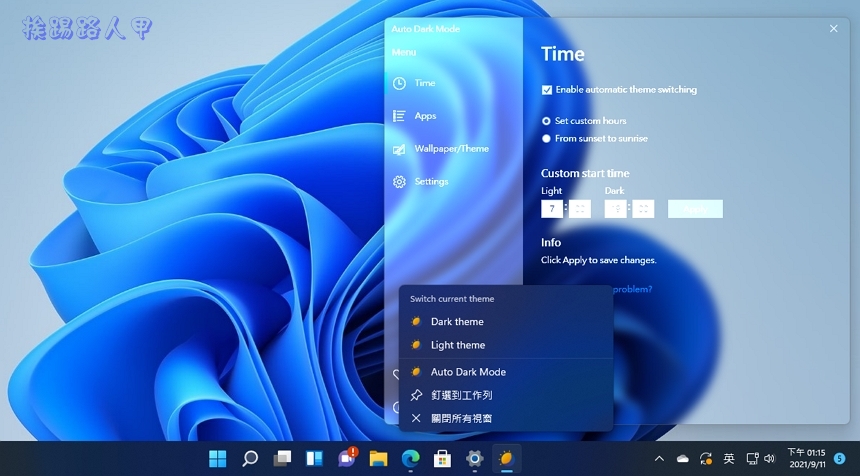This screenshot has width=860, height=476.
Task: Open Teams Chat icon with alert badge
Action: (x=347, y=458)
